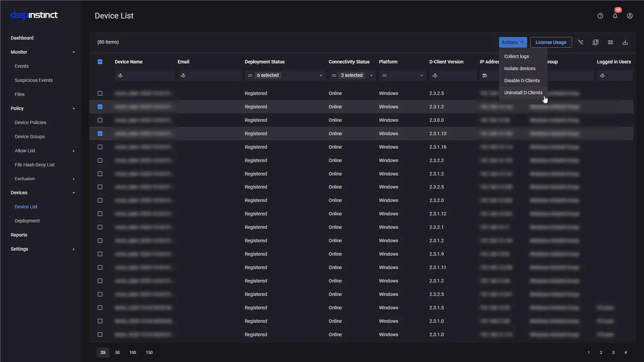This screenshot has width=644, height=362.
Task: Tick the checkbox for version 2.3.1.5
Action: click(x=100, y=308)
